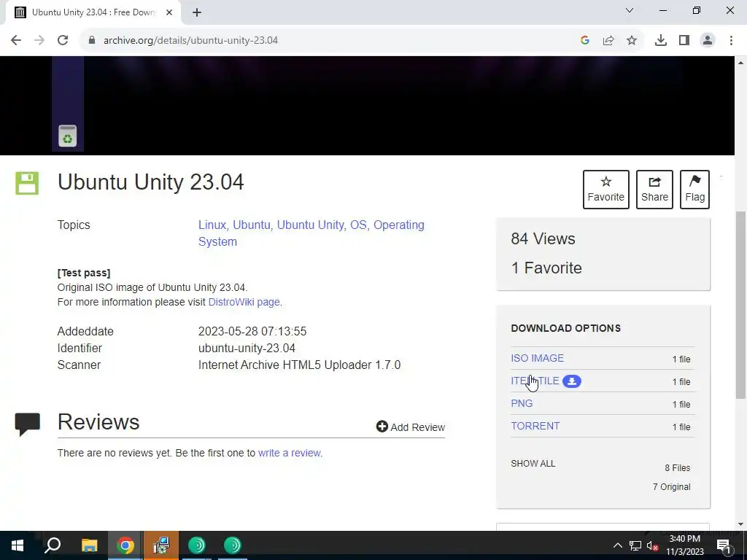The image size is (747, 560).
Task: Click the 84 Views text
Action: [x=543, y=238]
